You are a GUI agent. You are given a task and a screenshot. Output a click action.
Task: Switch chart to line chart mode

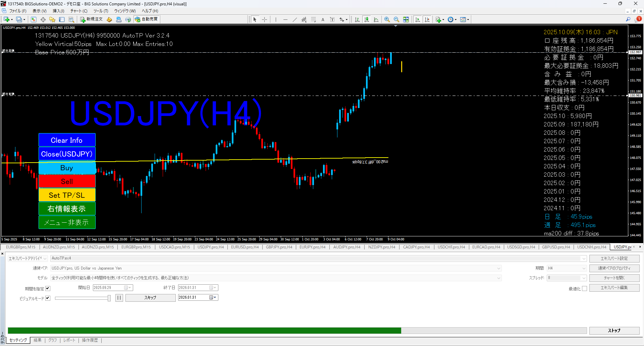pos(376,19)
